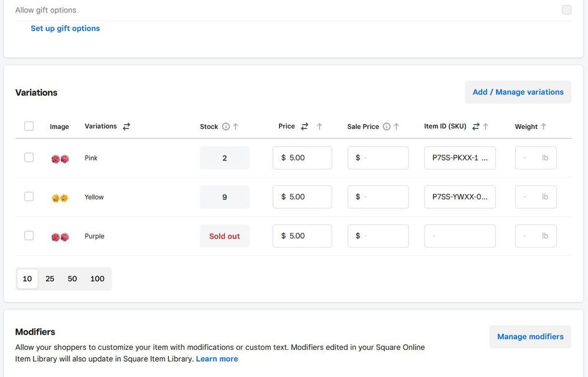Viewport: 588px width, 377px height.
Task: Click the Sale Price info icon
Action: click(x=387, y=126)
